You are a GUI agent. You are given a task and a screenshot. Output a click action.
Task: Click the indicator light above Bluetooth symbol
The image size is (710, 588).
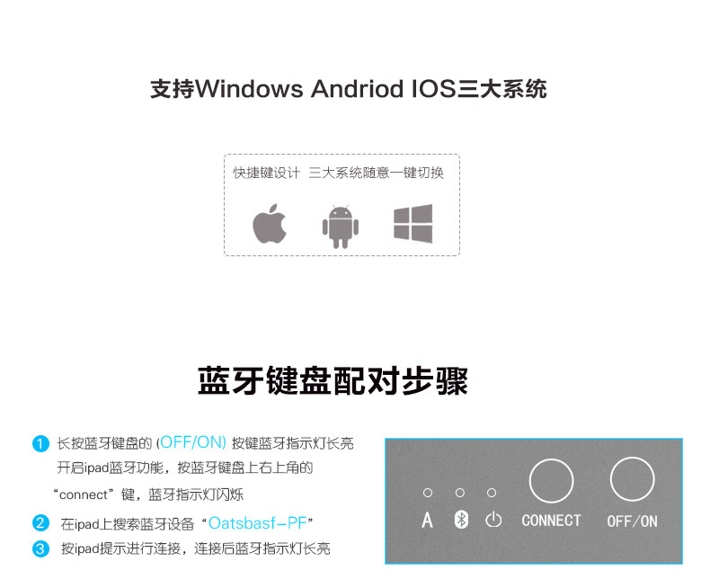pyautogui.click(x=460, y=493)
